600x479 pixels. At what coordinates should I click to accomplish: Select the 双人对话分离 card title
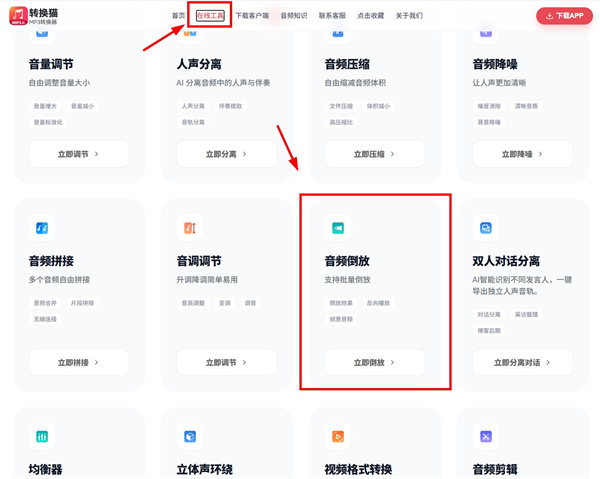506,261
